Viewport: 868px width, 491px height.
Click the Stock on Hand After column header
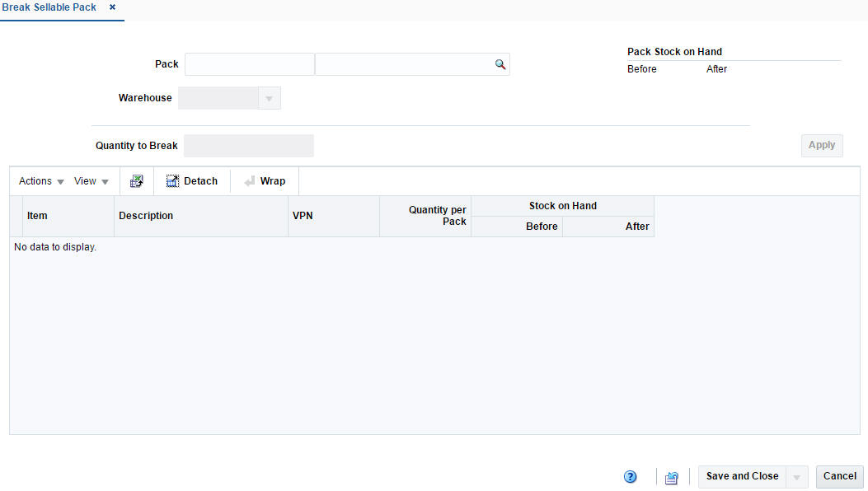(x=608, y=227)
